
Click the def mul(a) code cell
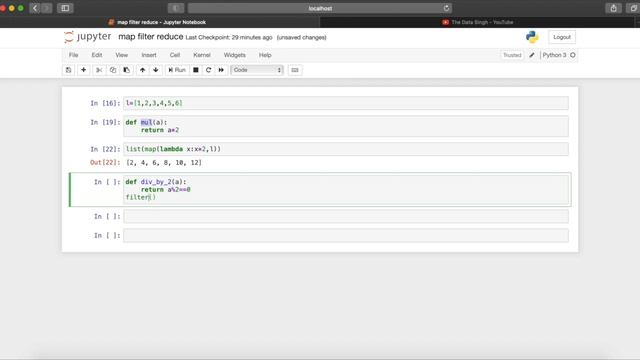(346, 126)
